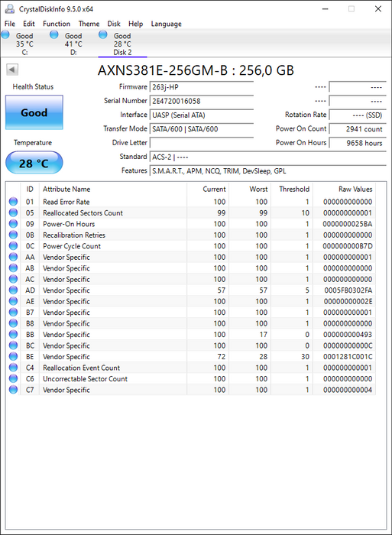
Task: Click raw value 0005FB0302FA
Action: (348, 290)
